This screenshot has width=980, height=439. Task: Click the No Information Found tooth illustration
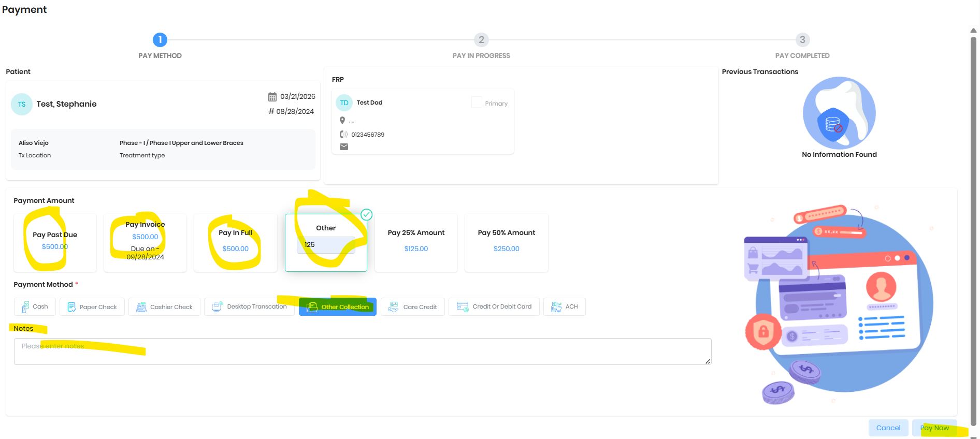(839, 113)
